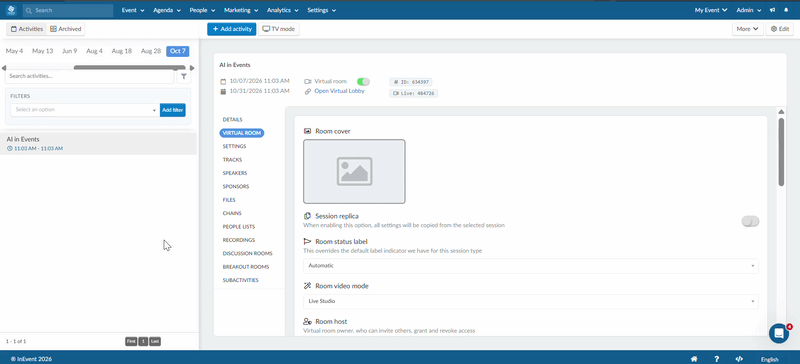Click the Search activities input
Image resolution: width=800 pixels, height=364 pixels.
[89, 76]
